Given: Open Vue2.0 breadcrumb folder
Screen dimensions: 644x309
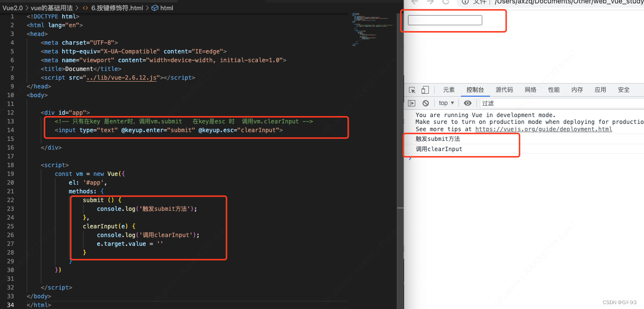Looking at the screenshot, I should pyautogui.click(x=12, y=8).
